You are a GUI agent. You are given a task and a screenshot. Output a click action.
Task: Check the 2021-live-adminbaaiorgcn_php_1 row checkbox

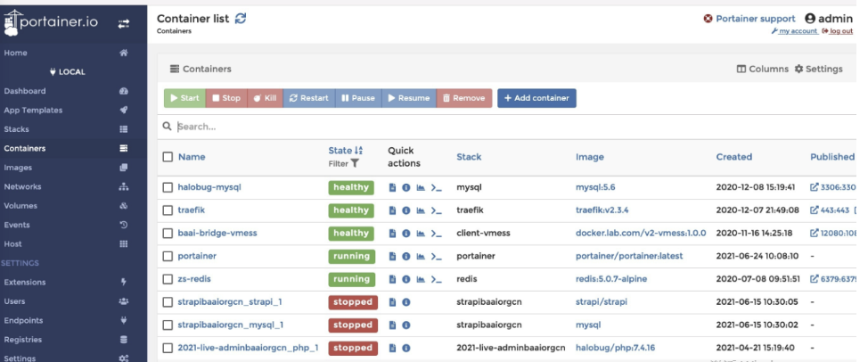(x=168, y=348)
